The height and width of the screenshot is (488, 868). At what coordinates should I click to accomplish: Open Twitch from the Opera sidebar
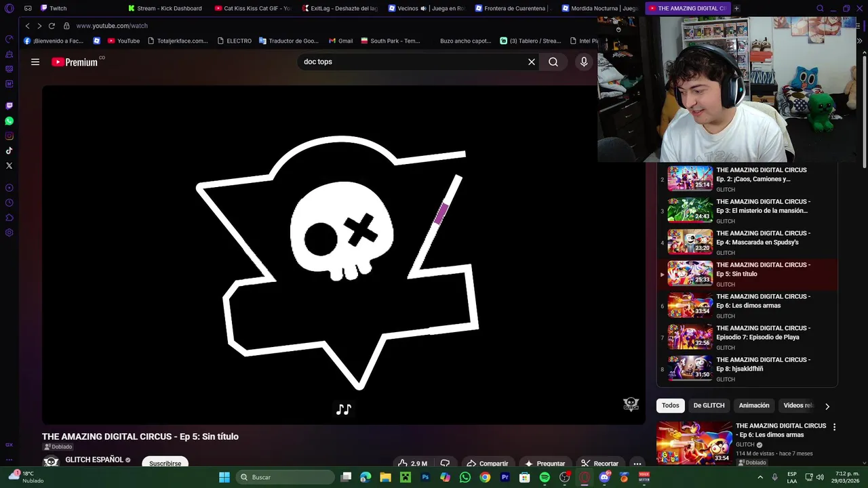coord(9,106)
